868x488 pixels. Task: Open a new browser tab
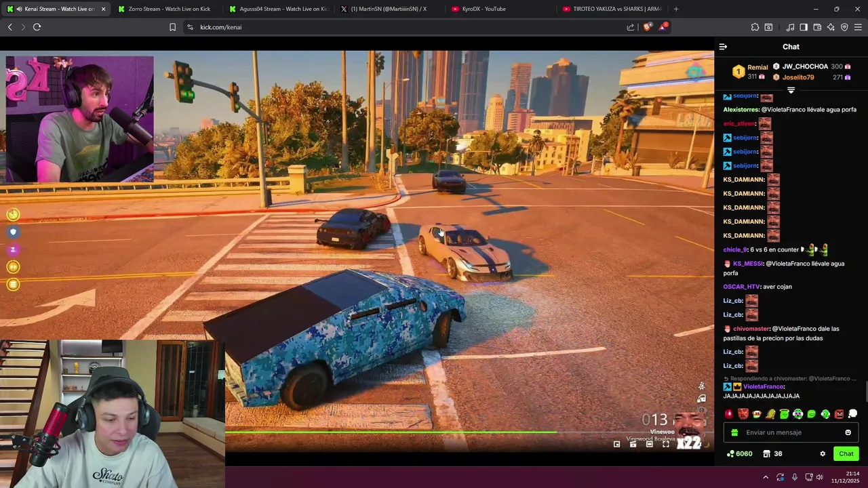coord(676,9)
